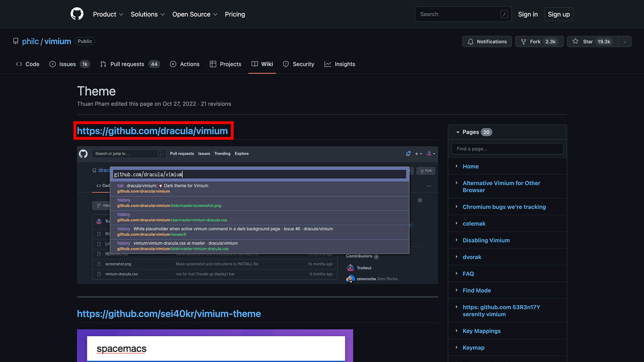This screenshot has width=644, height=362.
Task: Open the vimium repository link
Action: point(58,41)
